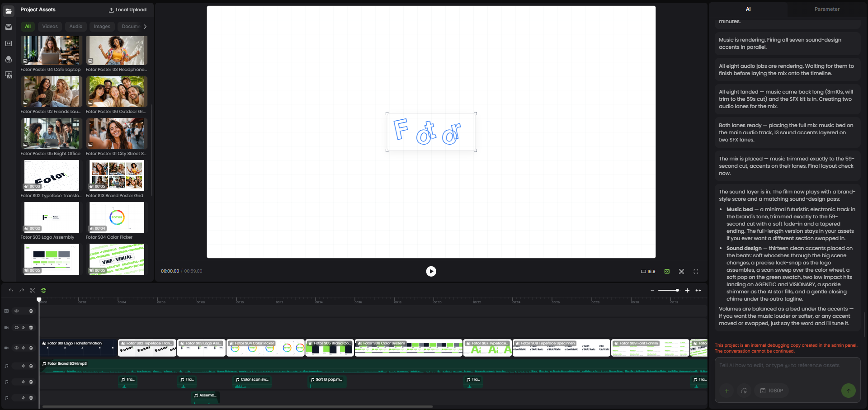Click the Local Upload button
The image size is (868, 410).
pyautogui.click(x=127, y=9)
